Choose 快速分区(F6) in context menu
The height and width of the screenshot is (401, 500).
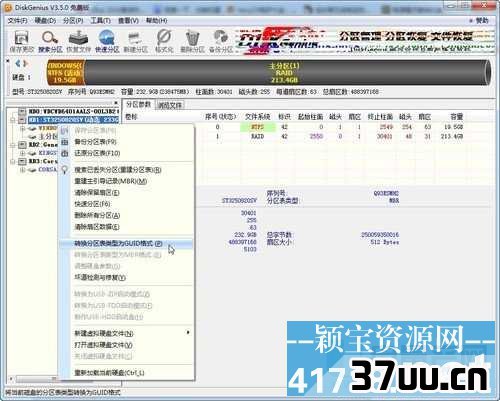click(x=127, y=204)
